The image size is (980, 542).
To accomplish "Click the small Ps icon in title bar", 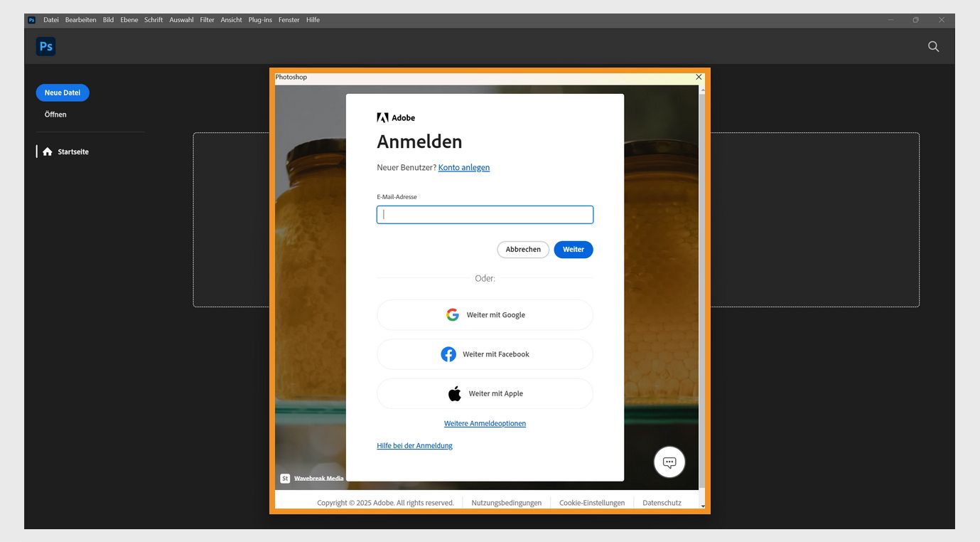I will [31, 20].
